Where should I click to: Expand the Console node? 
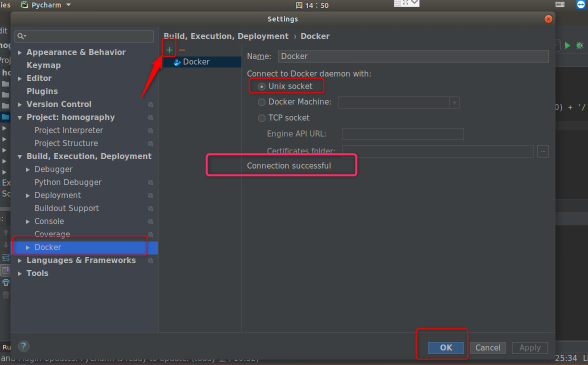tap(28, 221)
